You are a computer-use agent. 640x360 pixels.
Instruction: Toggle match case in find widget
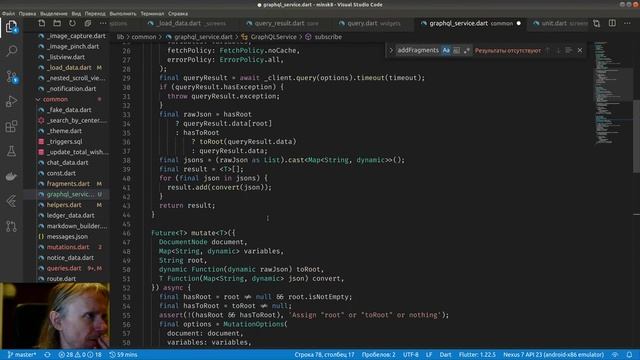click(446, 50)
